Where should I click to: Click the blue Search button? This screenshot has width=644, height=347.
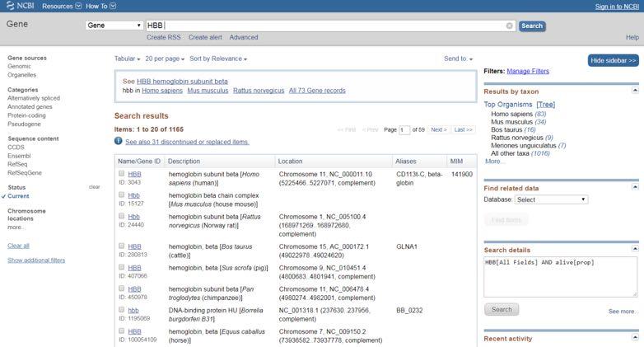pos(532,26)
